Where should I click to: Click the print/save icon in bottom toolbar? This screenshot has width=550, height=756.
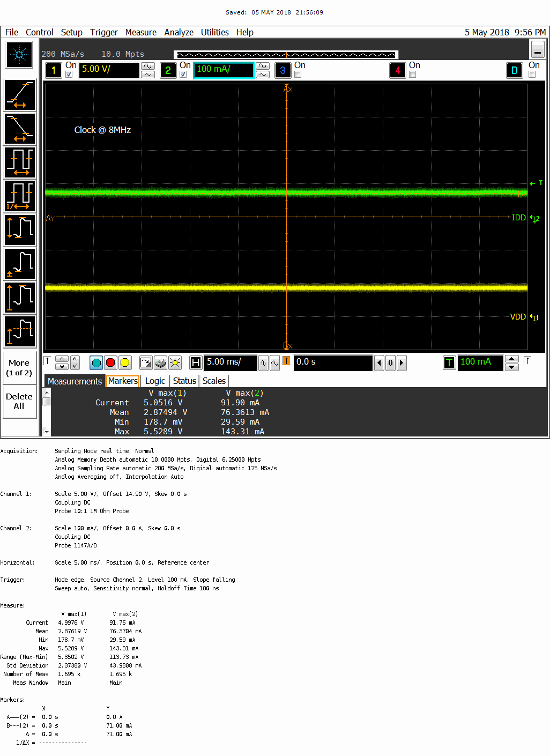(160, 363)
